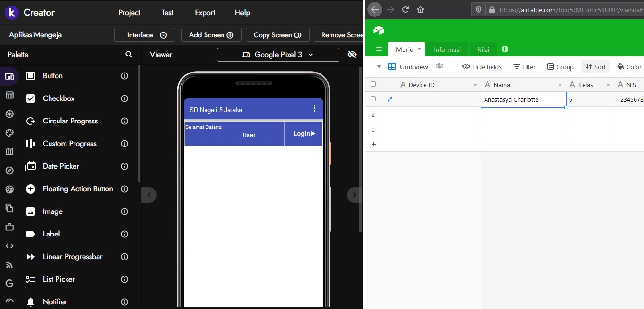Select the Google category icon
Viewport: 644px width, 309px height.
(x=9, y=284)
